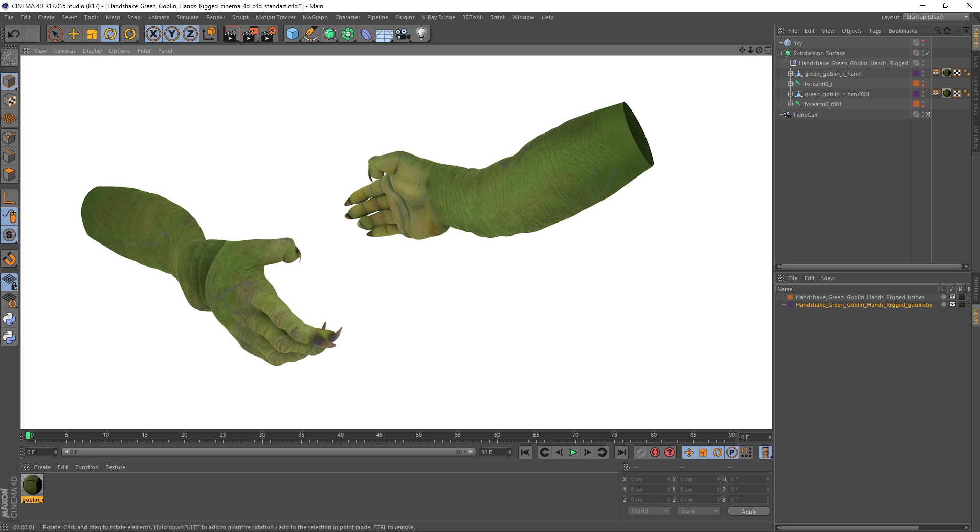Viewport: 980px width, 532px height.
Task: Add a subdivision surface generator icon
Action: [x=329, y=34]
